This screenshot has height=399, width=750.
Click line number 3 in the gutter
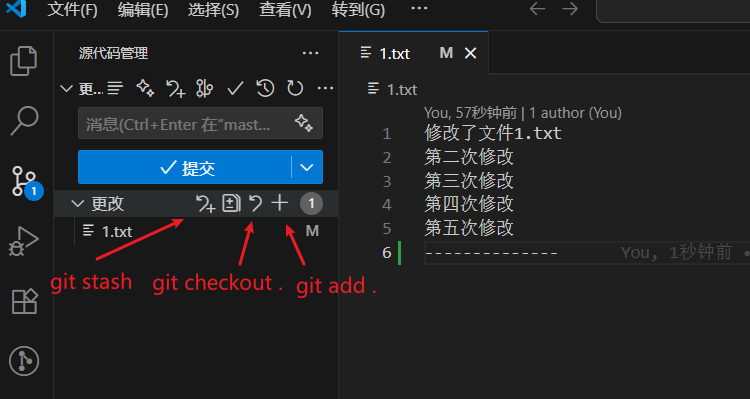[387, 181]
